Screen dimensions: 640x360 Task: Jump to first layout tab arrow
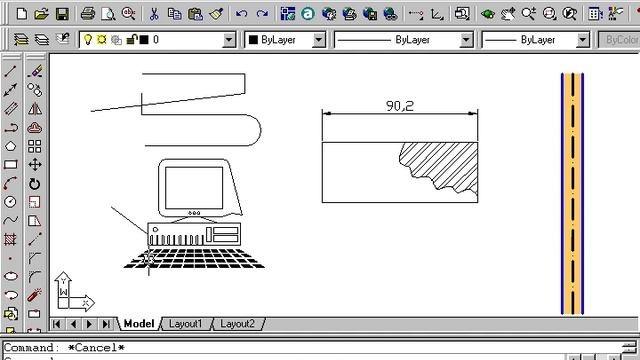pos(57,324)
